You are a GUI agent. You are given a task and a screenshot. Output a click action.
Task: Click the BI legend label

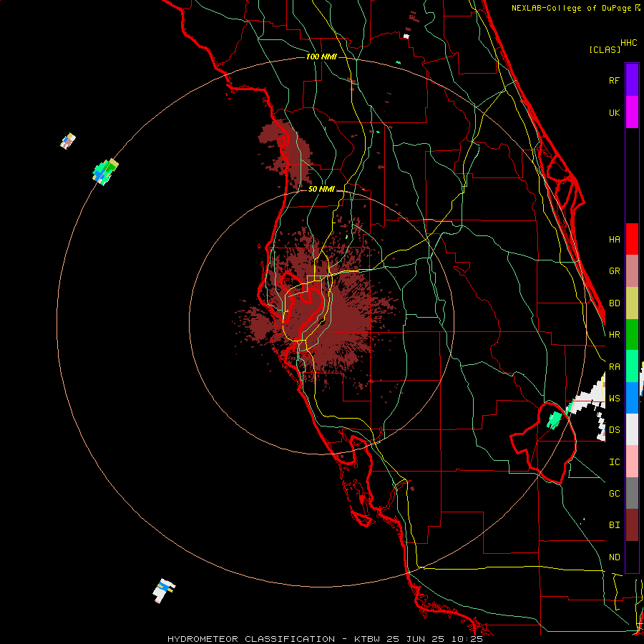[615, 525]
